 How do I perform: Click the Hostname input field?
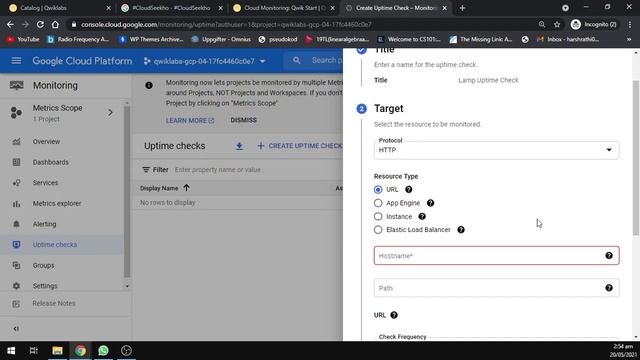tap(496, 256)
